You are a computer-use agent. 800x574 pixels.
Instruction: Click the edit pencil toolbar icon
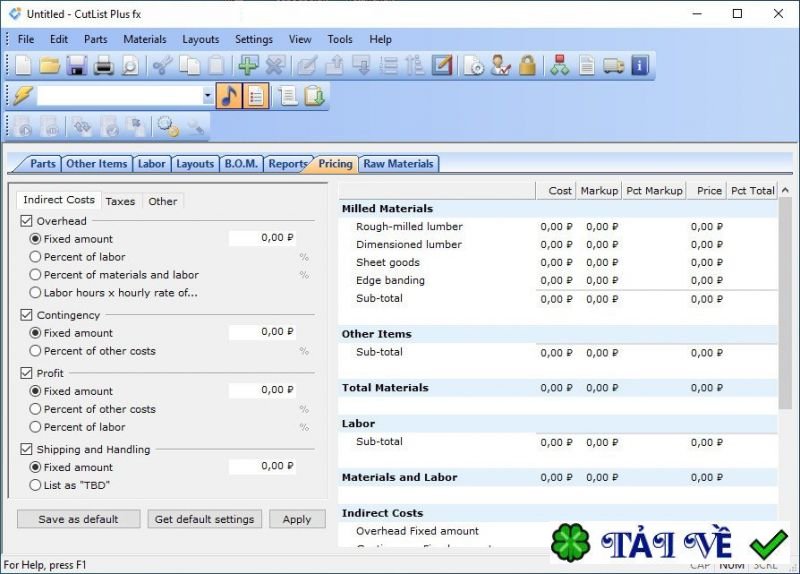tap(308, 66)
